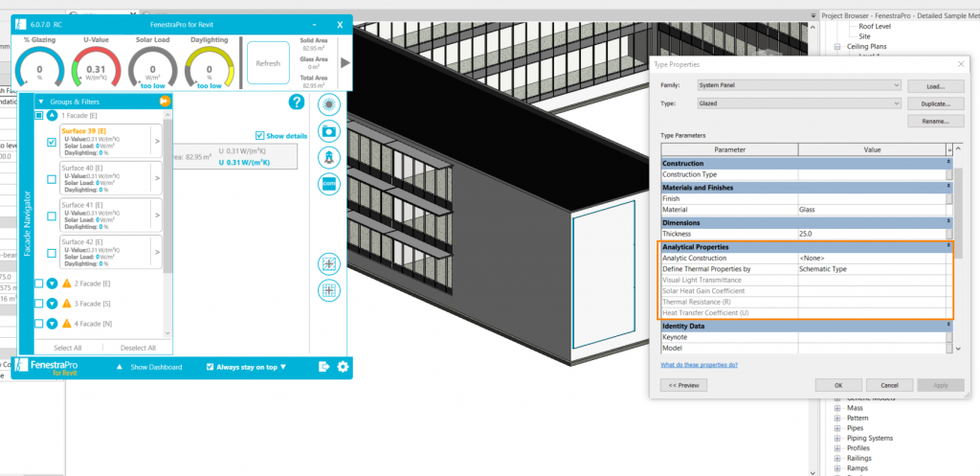Viewport: 980px width, 476px height.
Task: Collapse the Groups & Filters header
Action: (41, 102)
